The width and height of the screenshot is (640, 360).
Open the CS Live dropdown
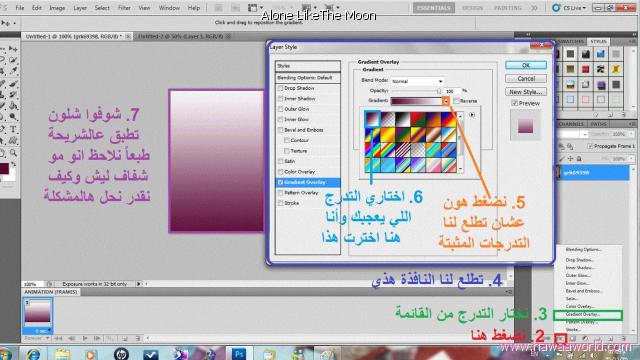(570, 8)
